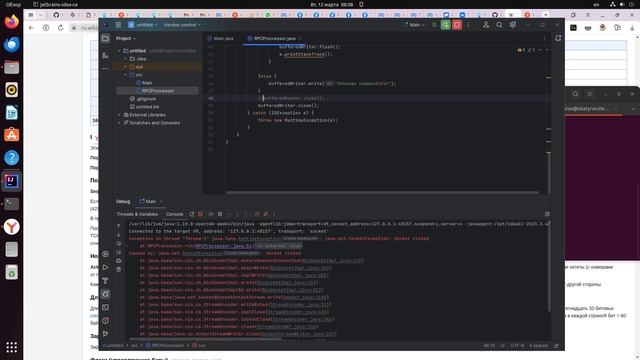
Task: Open the Version control dropdown
Action: (x=182, y=25)
